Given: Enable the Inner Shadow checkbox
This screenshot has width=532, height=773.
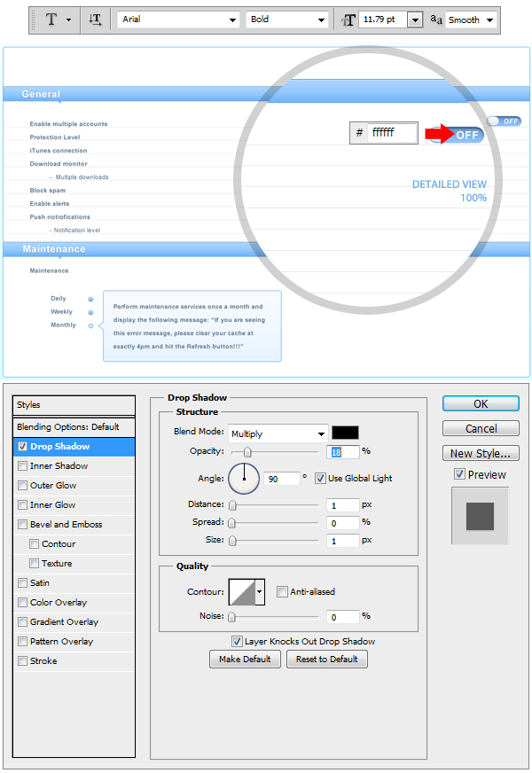Looking at the screenshot, I should pyautogui.click(x=22, y=466).
